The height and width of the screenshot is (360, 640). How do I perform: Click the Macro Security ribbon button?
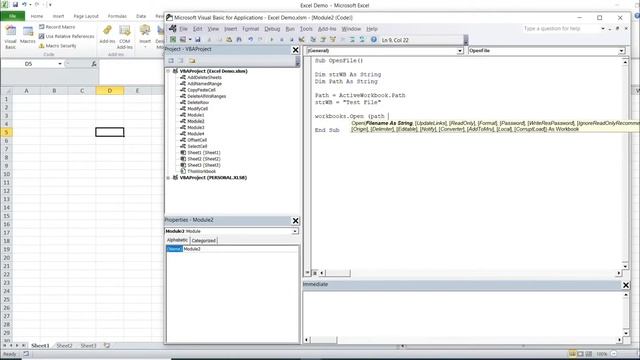pyautogui.click(x=58, y=46)
